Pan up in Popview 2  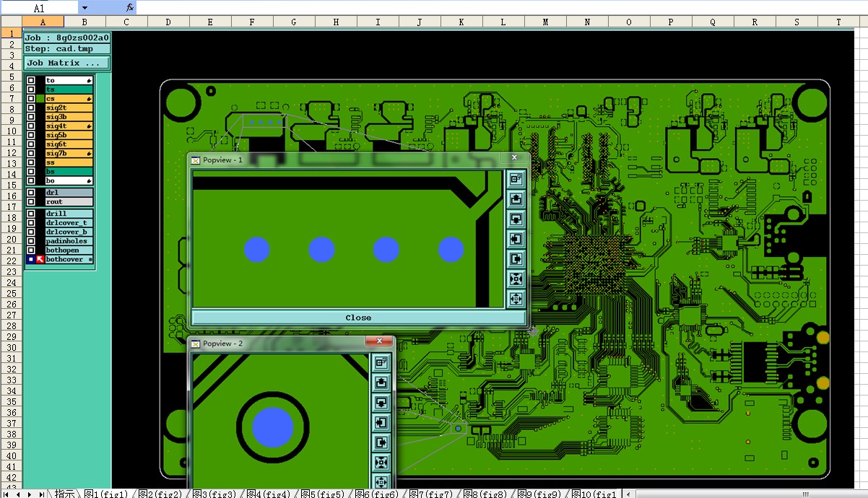381,383
